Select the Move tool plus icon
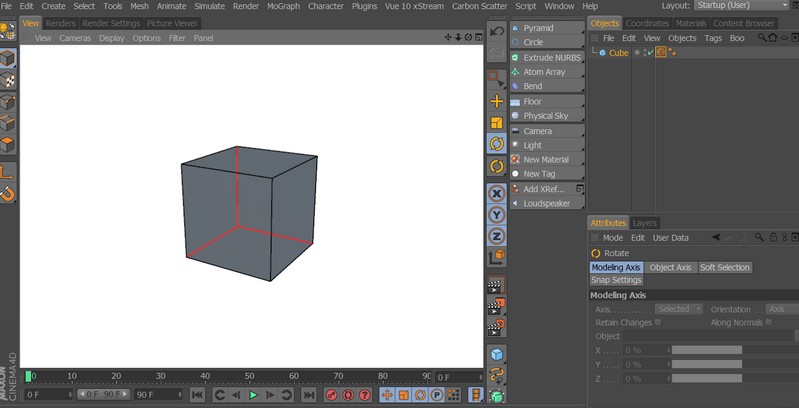Screen dimensions: 799x408 pyautogui.click(x=496, y=101)
